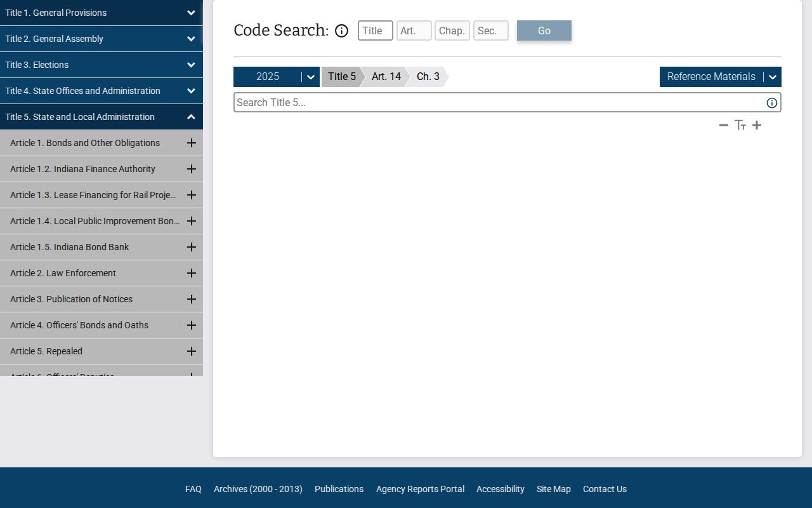Expand Title 1. General Provisions

(x=191, y=13)
